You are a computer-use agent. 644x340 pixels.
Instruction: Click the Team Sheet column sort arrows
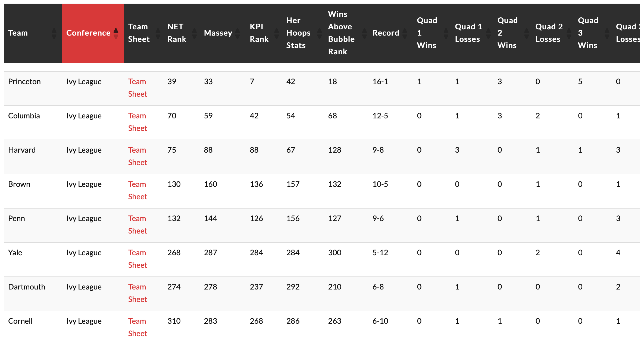(158, 33)
